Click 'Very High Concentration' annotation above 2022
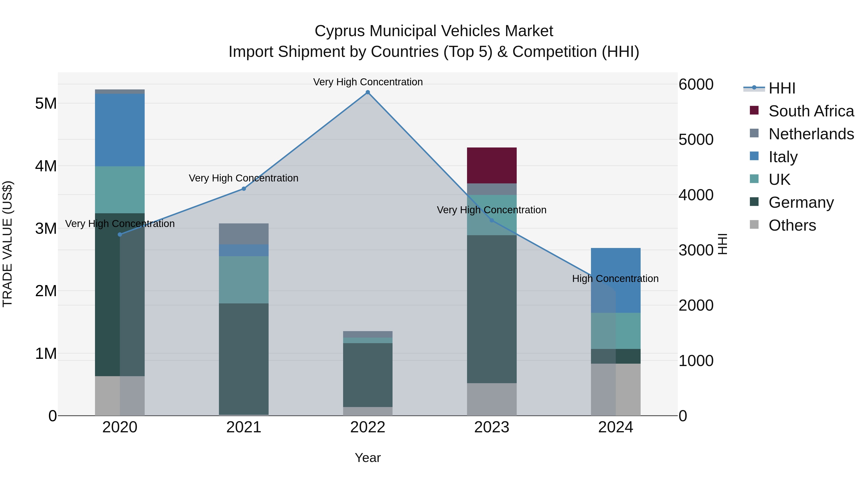This screenshot has width=868, height=488. [x=368, y=82]
